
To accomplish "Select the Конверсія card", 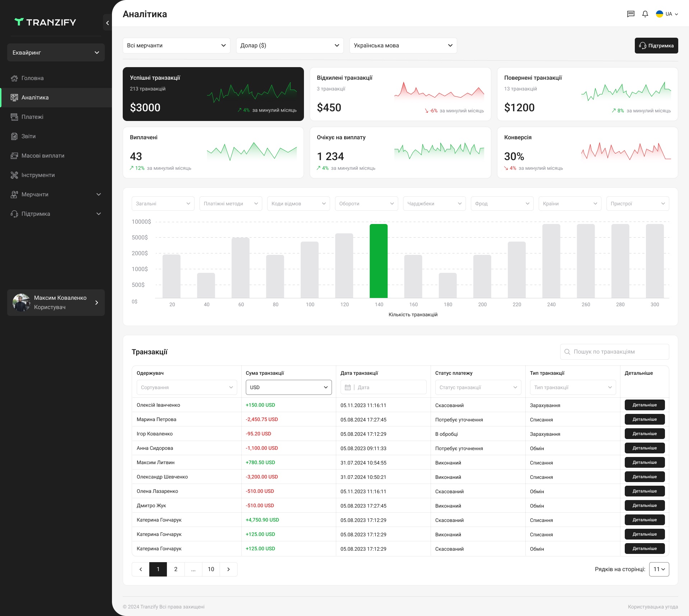I will [587, 153].
